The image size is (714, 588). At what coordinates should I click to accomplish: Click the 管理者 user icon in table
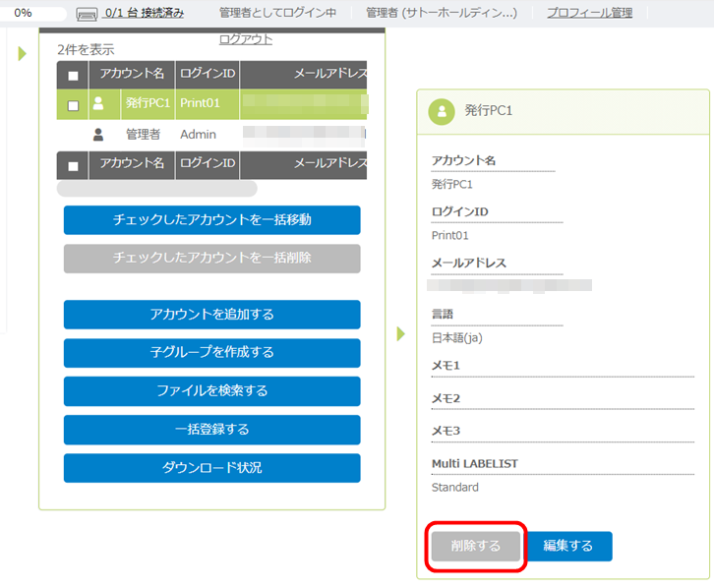[x=98, y=135]
